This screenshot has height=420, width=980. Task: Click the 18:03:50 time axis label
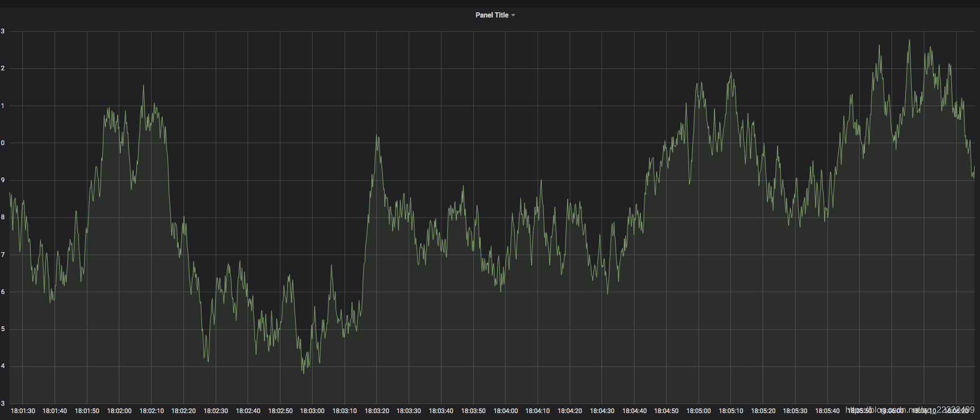pos(473,411)
